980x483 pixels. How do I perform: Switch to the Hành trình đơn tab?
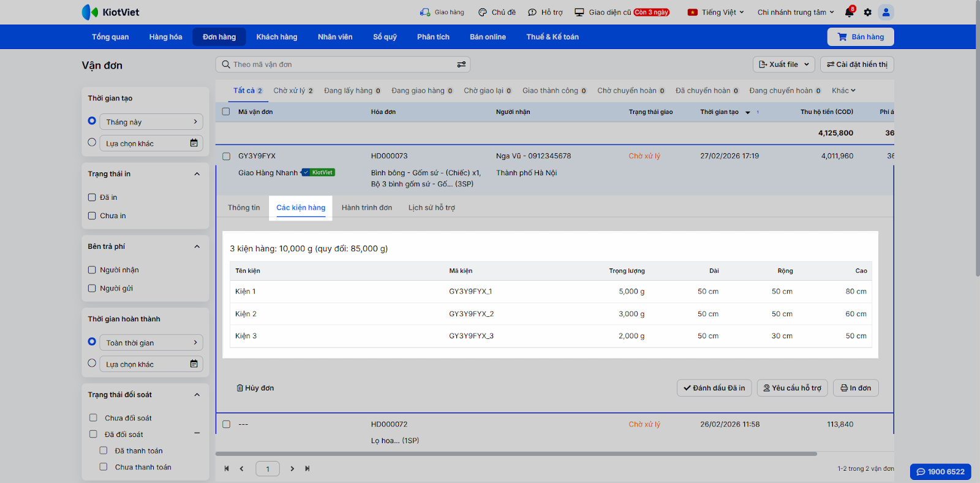click(366, 208)
